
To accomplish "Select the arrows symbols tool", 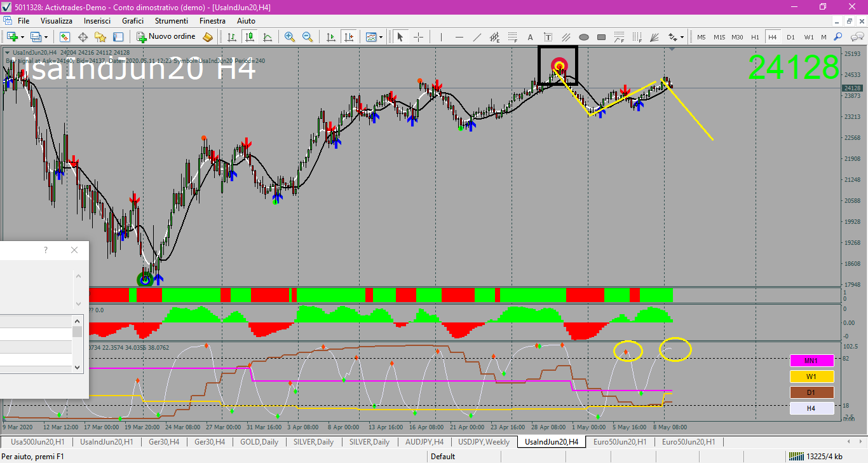I will click(672, 37).
